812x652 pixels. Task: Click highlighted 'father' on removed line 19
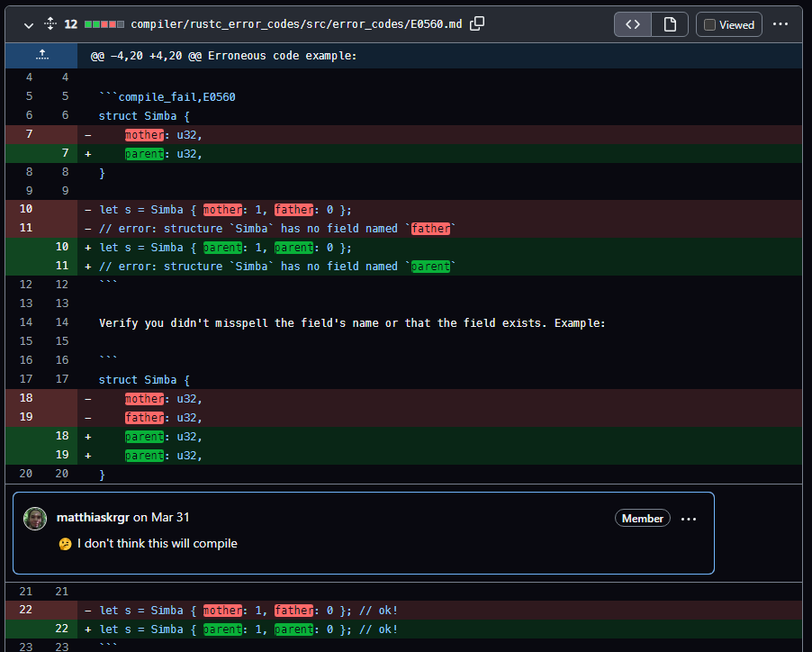[x=144, y=418]
